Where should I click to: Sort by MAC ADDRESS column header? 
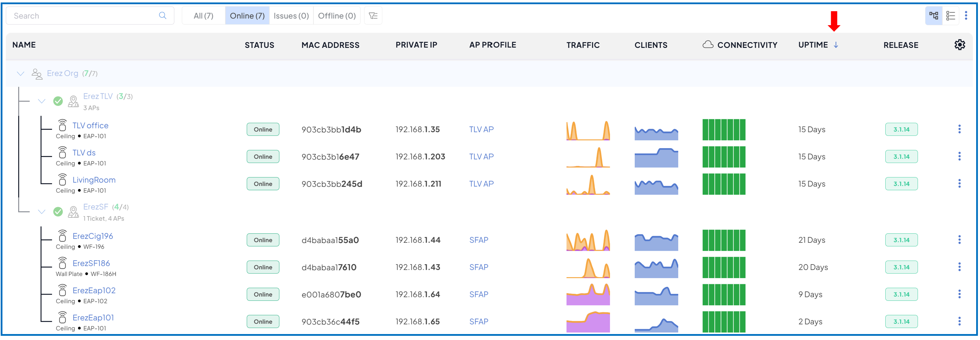330,45
